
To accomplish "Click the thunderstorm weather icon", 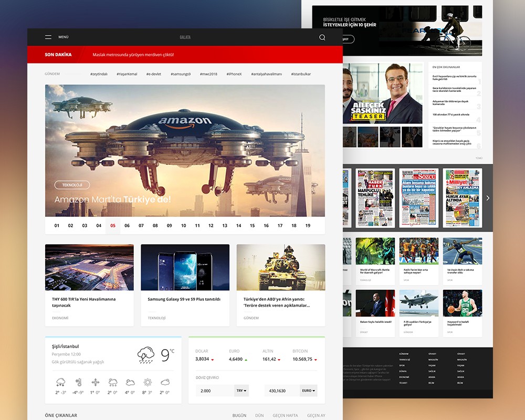I will [x=145, y=355].
